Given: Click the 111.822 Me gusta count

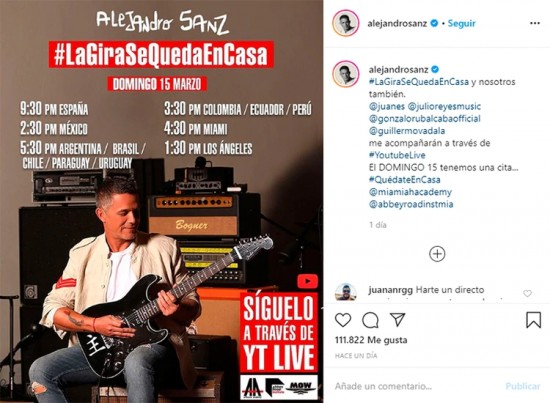Looking at the screenshot, I should click(x=371, y=340).
